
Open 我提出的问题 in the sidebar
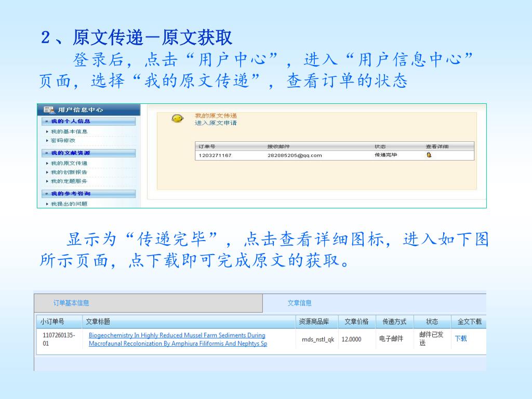pos(69,204)
